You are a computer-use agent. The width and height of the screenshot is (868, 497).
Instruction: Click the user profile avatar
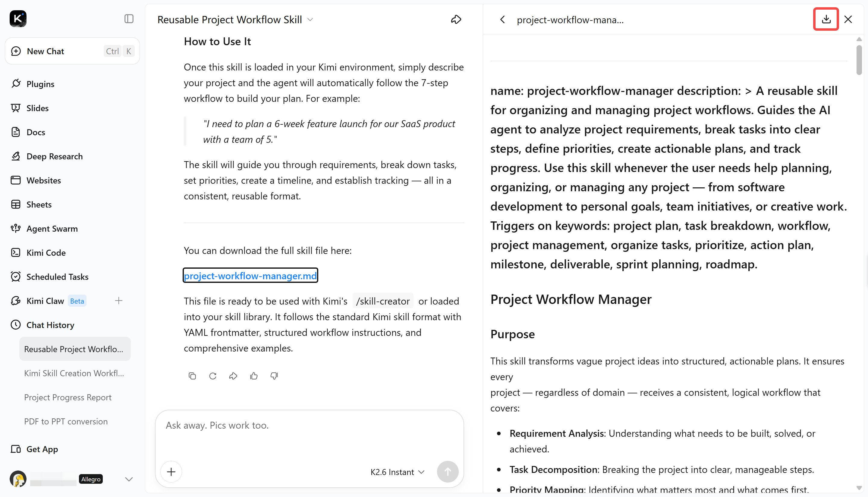click(18, 479)
